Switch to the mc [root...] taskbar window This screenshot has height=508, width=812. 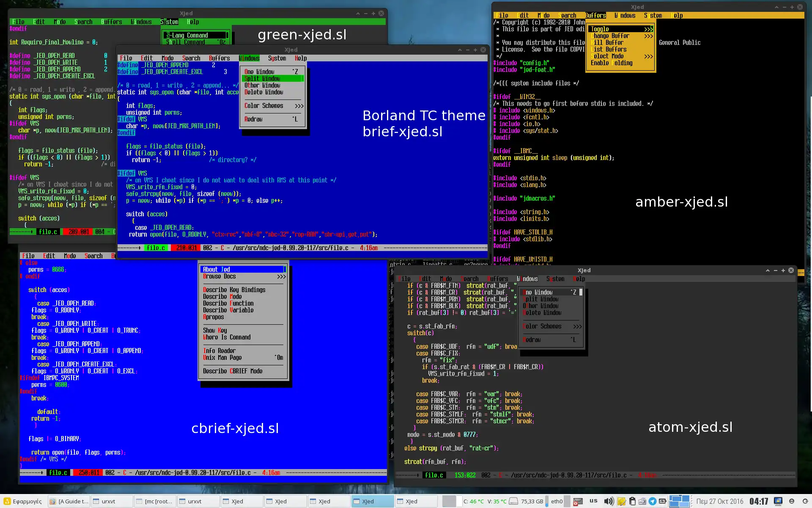point(155,501)
